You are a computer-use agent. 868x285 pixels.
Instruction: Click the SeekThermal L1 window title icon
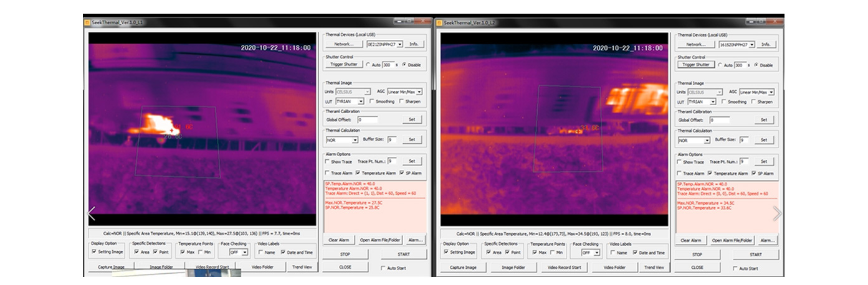tap(88, 22)
